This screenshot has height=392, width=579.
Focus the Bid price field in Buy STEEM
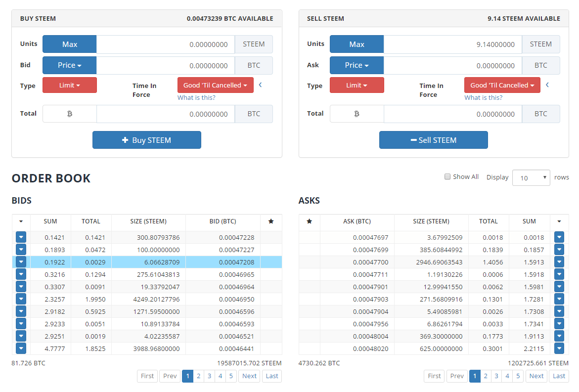166,65
